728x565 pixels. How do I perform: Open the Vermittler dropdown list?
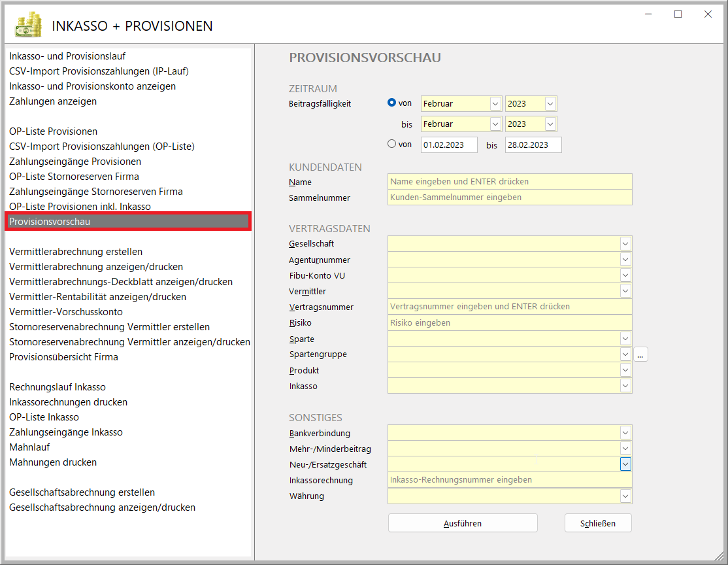[x=625, y=291]
